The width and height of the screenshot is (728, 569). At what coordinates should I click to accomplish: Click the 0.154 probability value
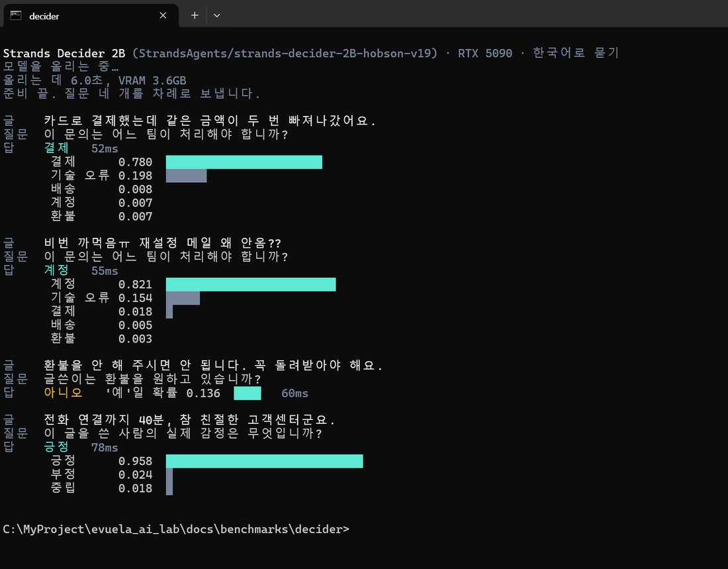point(135,298)
